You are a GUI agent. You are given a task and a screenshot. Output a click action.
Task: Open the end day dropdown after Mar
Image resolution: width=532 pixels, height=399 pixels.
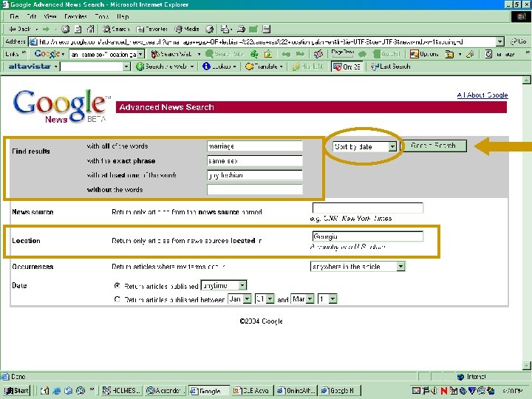click(x=327, y=299)
